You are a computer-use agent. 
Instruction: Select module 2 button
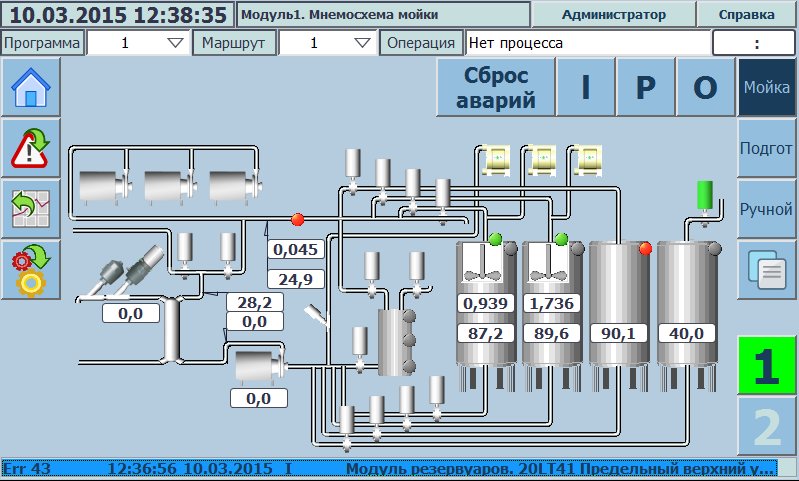767,428
